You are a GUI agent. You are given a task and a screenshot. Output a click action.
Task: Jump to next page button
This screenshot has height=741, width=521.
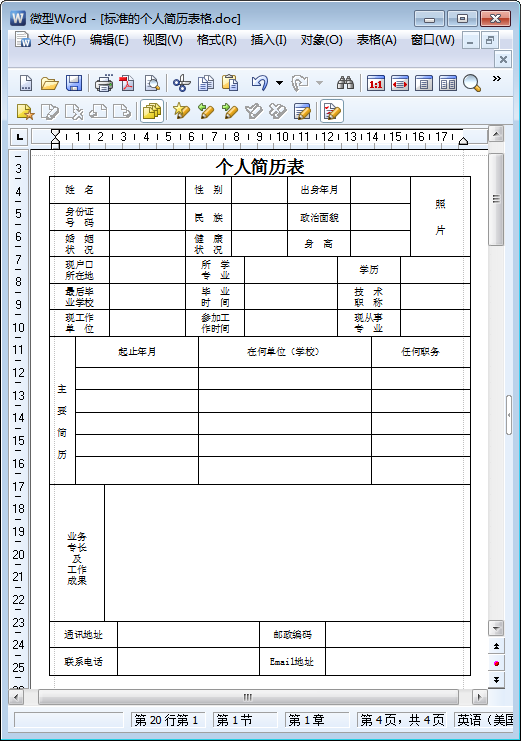click(x=496, y=680)
